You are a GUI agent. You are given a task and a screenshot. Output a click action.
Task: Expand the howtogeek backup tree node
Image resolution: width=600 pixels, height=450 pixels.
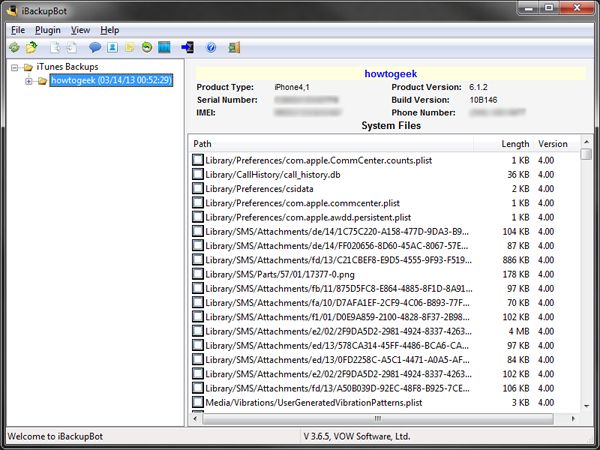click(29, 81)
